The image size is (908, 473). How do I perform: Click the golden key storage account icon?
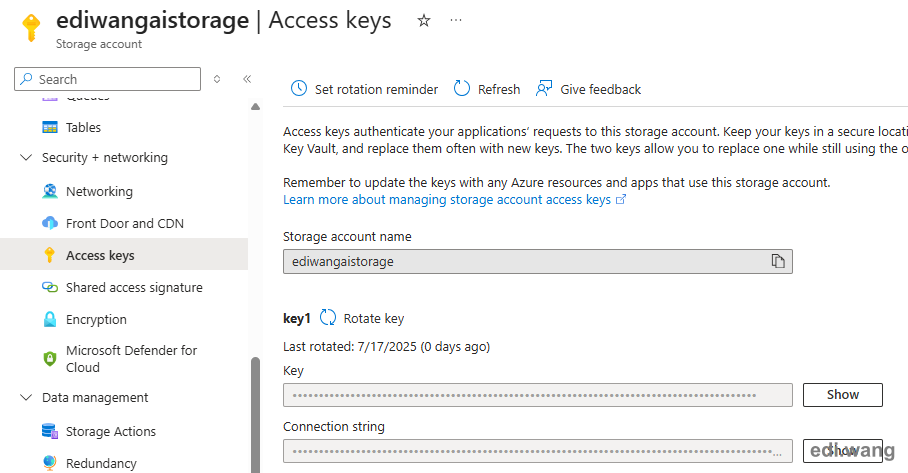coord(31,28)
